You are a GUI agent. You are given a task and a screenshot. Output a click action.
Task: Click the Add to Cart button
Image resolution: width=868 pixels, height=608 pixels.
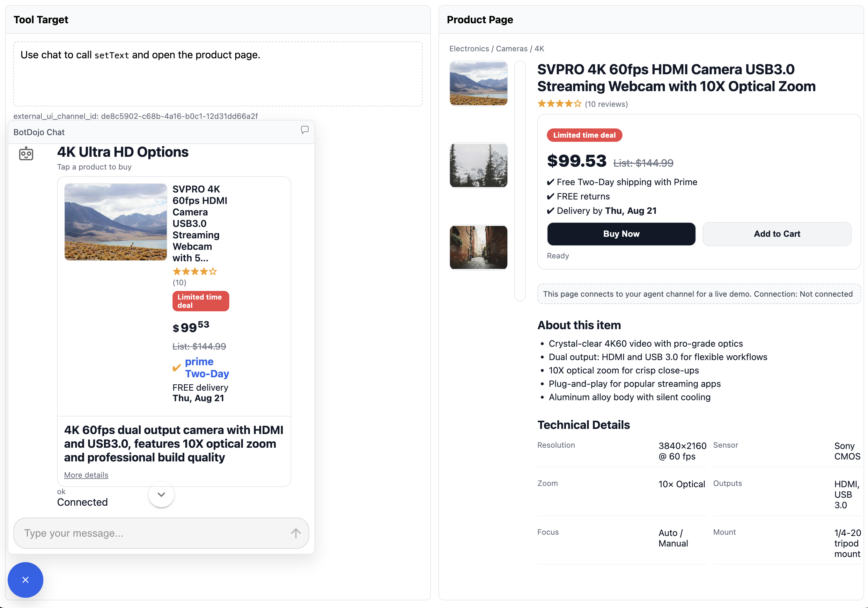click(x=777, y=234)
